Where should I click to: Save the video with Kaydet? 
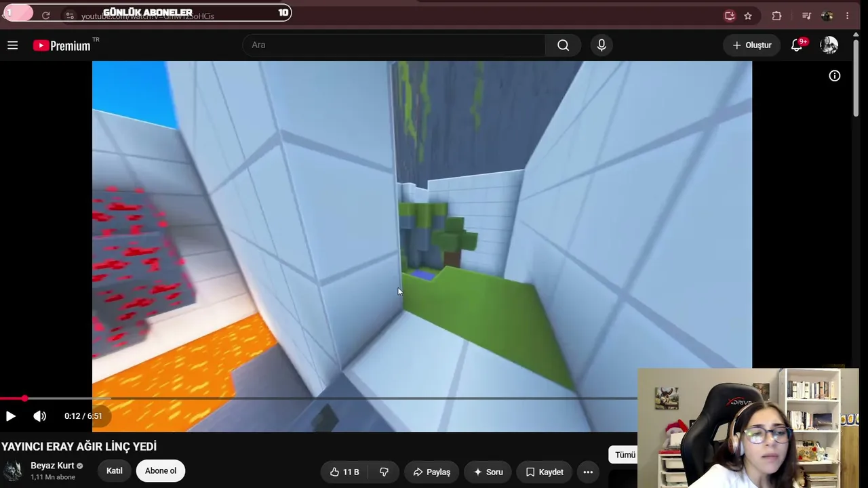point(545,472)
